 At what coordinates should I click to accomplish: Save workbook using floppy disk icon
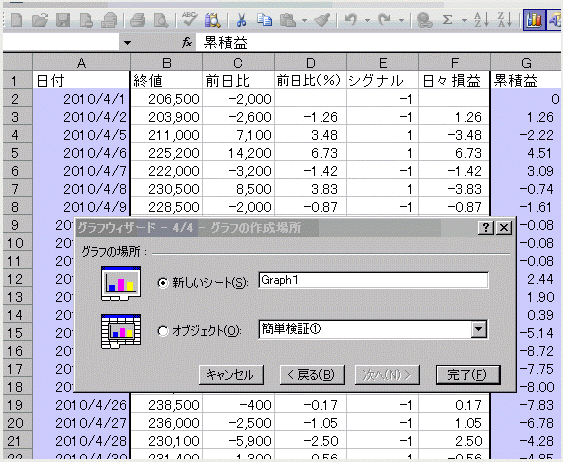[x=63, y=20]
